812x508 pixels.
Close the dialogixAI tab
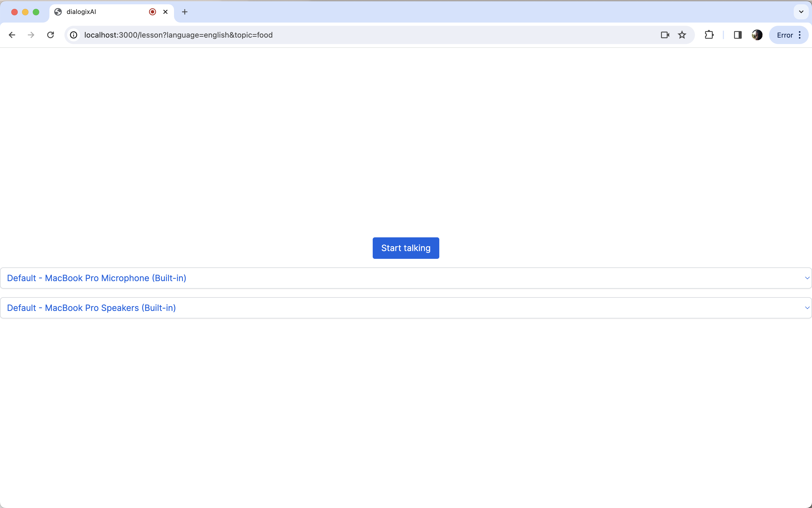point(165,12)
